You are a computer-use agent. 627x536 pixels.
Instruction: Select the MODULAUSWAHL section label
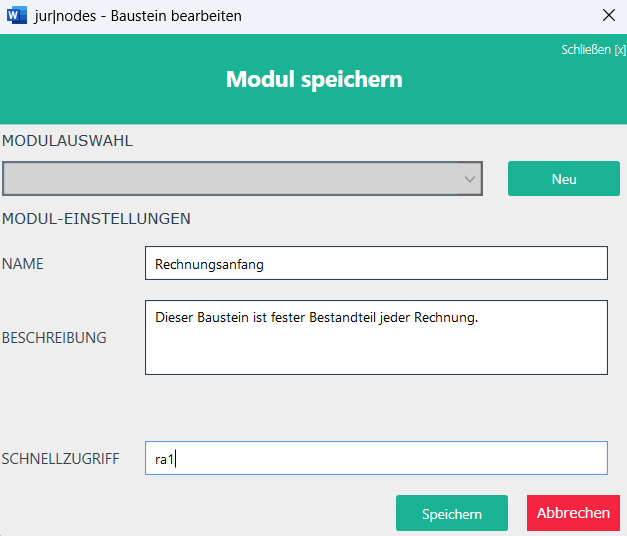coord(68,140)
